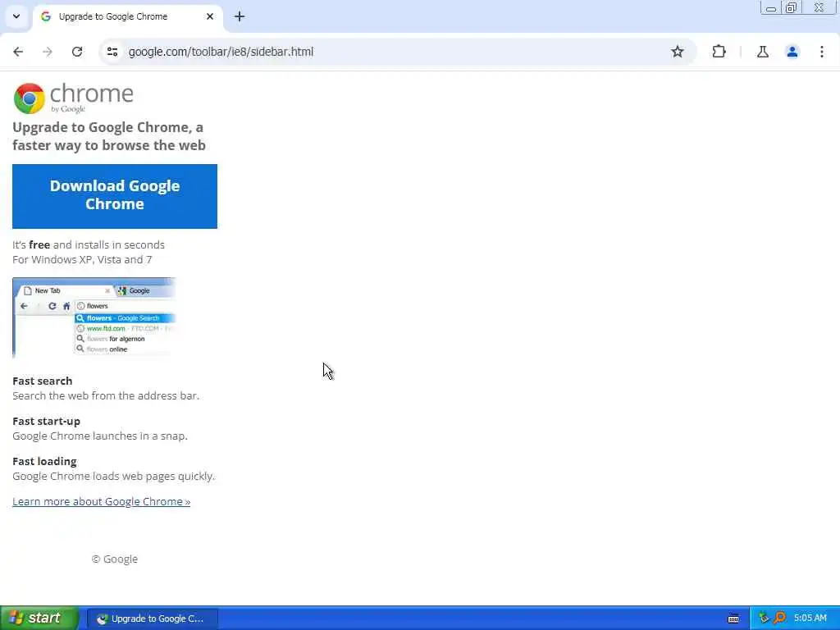Open the Windows start menu
This screenshot has height=630, width=840.
point(39,619)
